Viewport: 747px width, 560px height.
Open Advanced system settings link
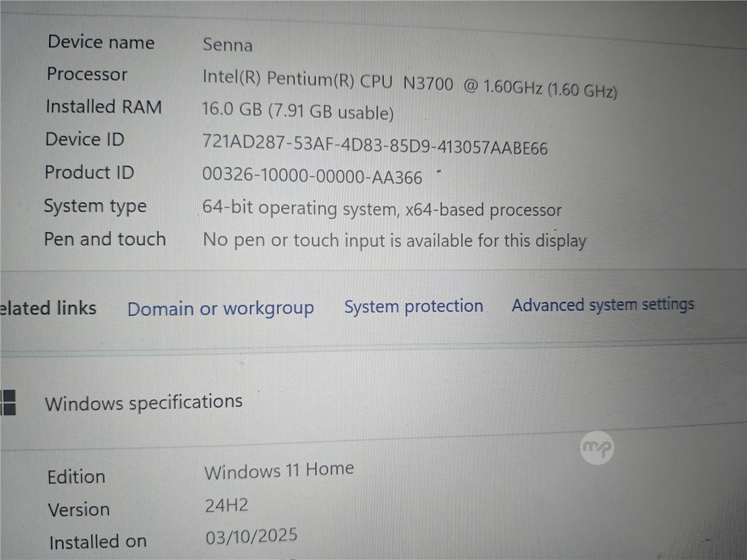pyautogui.click(x=603, y=304)
